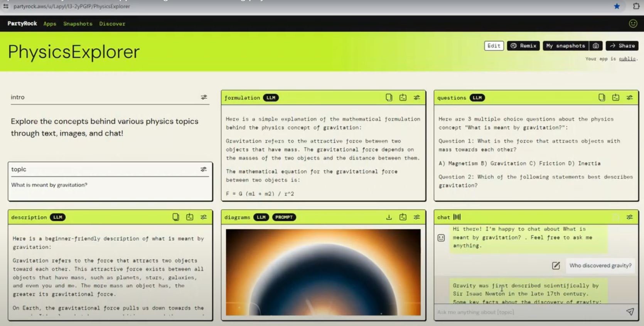Click the LLM badge on formulation
Image resolution: width=644 pixels, height=326 pixels.
[271, 98]
